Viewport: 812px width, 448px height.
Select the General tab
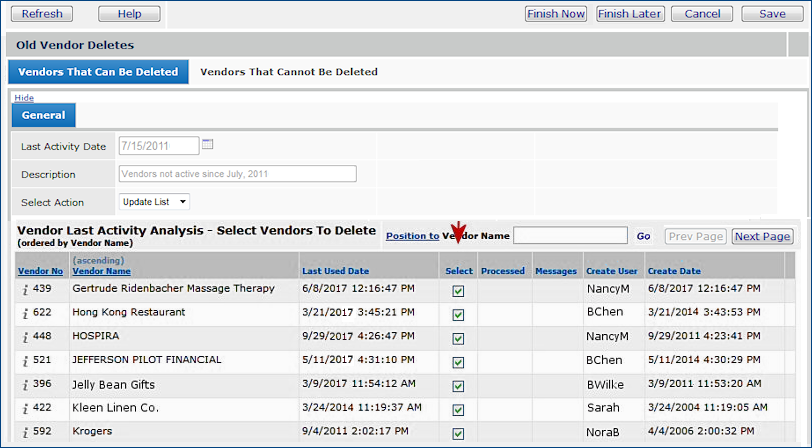point(43,115)
